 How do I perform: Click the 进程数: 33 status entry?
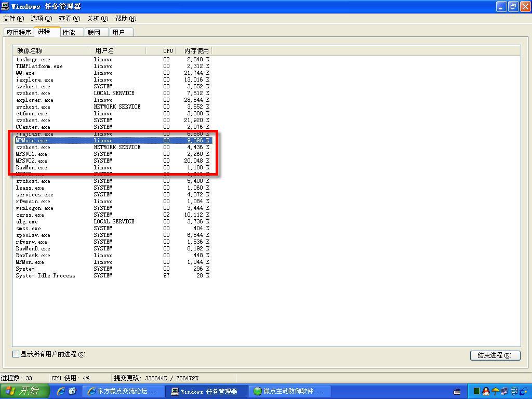(17, 378)
